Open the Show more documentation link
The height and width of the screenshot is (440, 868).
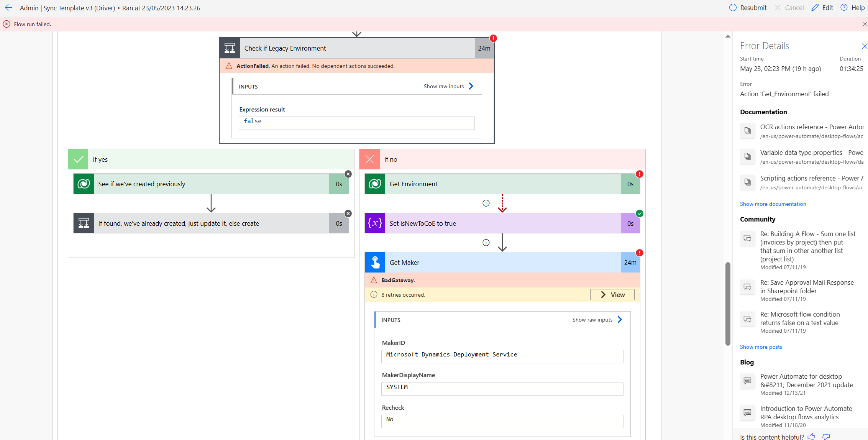click(x=773, y=204)
